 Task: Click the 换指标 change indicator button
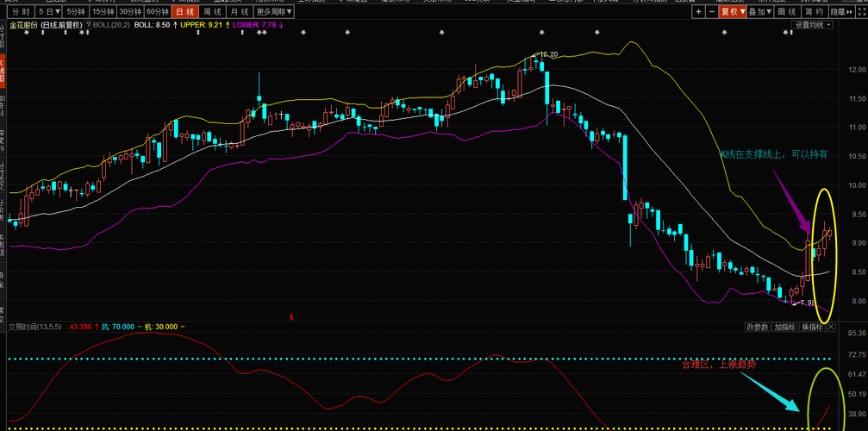[x=813, y=327]
